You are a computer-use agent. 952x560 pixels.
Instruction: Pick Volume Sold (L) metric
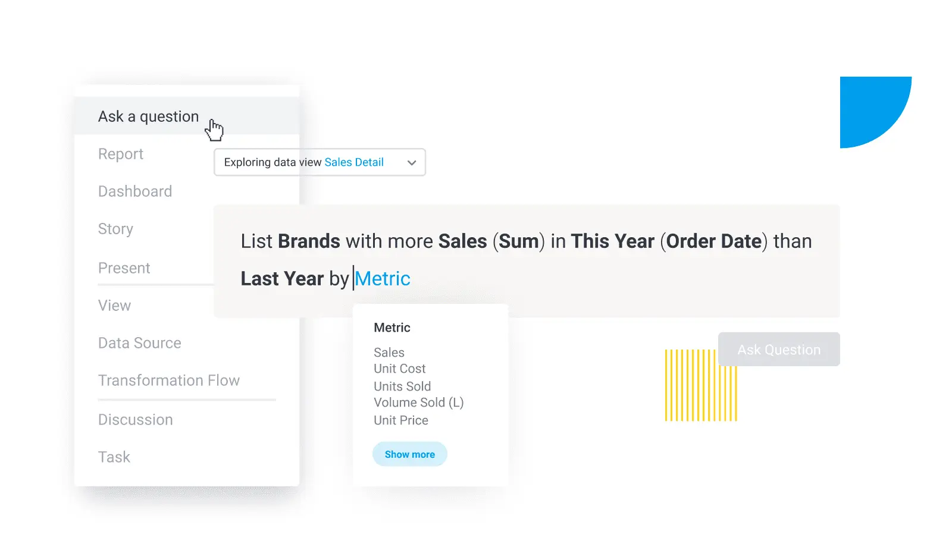coord(418,402)
